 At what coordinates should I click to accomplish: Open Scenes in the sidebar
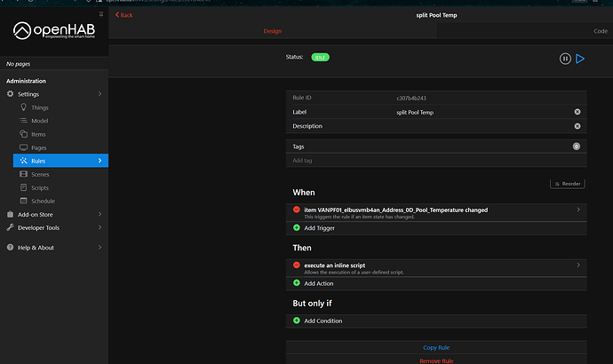tap(60, 174)
